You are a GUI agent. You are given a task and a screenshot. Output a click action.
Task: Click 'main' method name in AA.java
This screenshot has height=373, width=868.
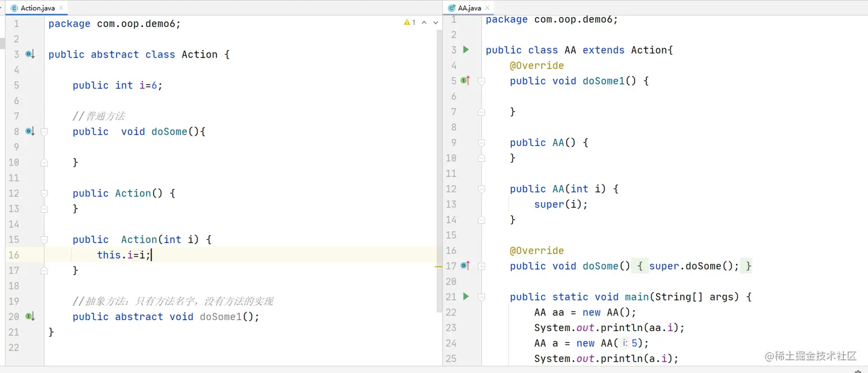637,297
